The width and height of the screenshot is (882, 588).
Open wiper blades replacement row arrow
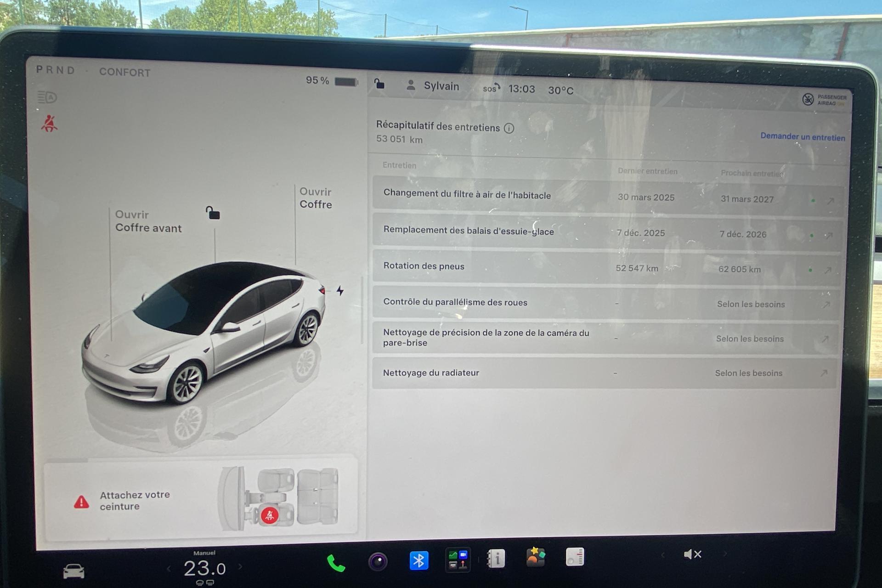pos(829,236)
